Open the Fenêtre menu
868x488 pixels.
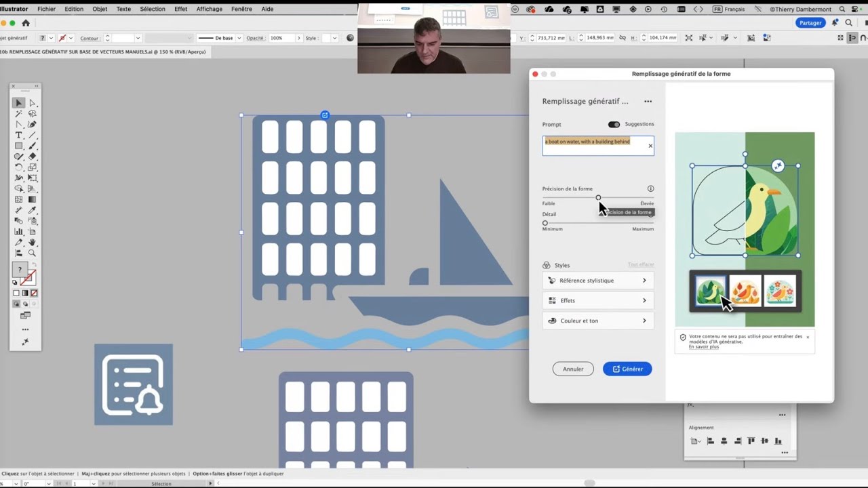click(241, 9)
